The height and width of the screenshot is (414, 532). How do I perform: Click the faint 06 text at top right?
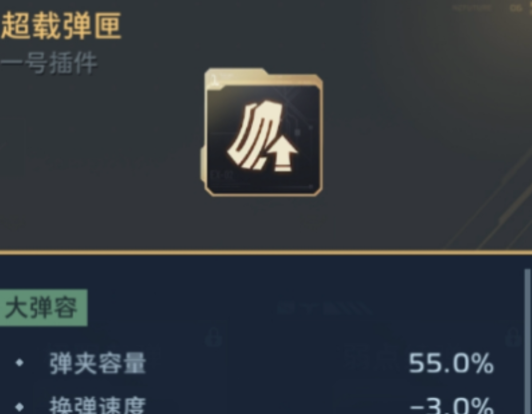coord(516,7)
